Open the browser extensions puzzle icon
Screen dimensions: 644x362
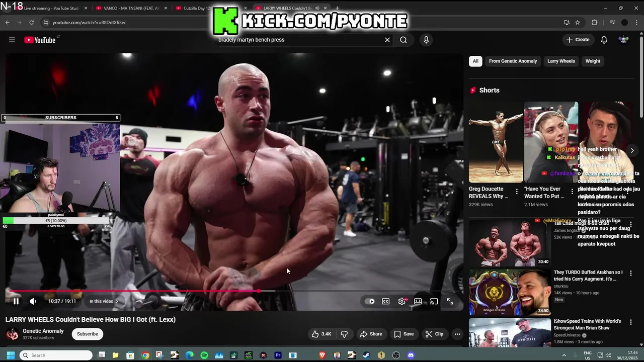pyautogui.click(x=595, y=22)
